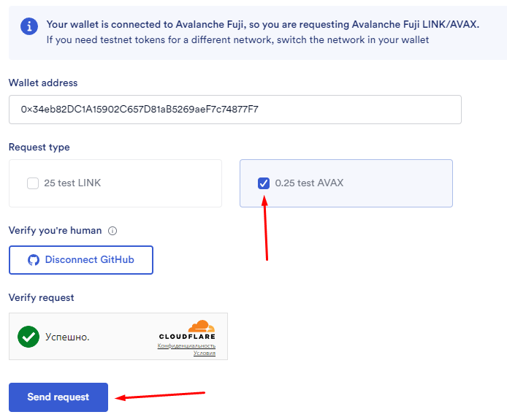The width and height of the screenshot is (507, 420).
Task: Uncheck the 0.25 test AVAX checkbox
Action: tap(264, 183)
